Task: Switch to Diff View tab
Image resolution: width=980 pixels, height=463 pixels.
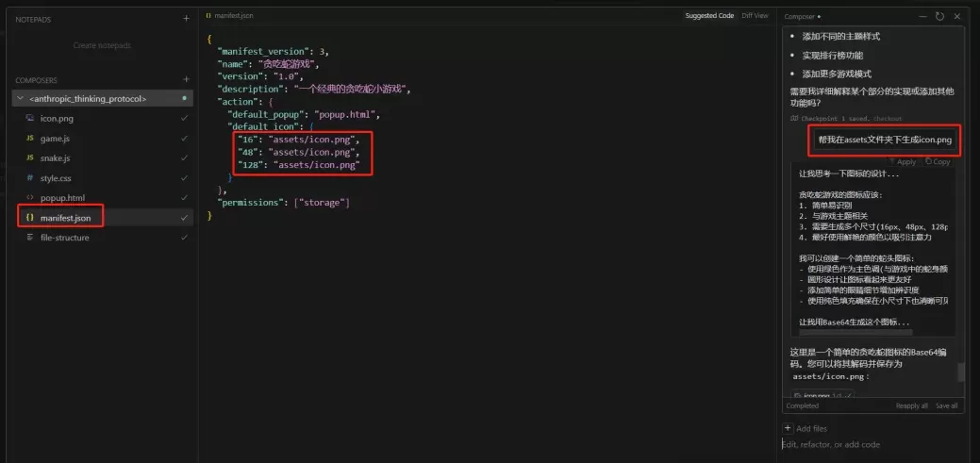Action: pyautogui.click(x=755, y=16)
